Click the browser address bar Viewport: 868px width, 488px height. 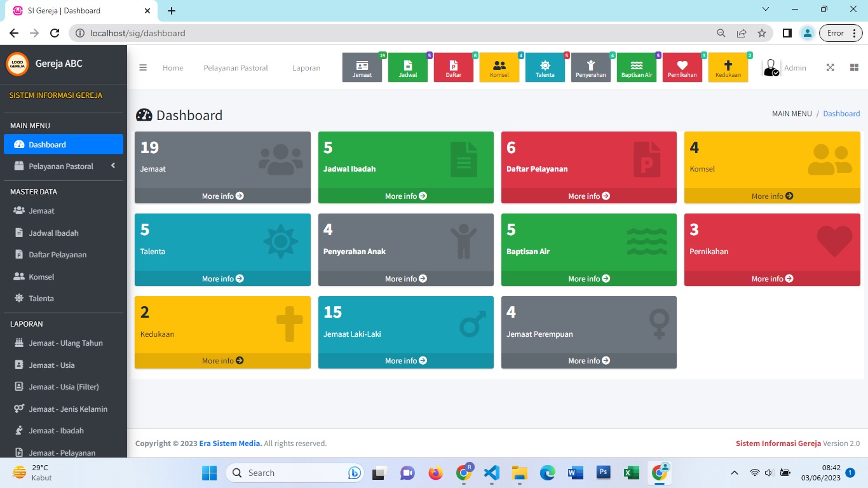(394, 33)
